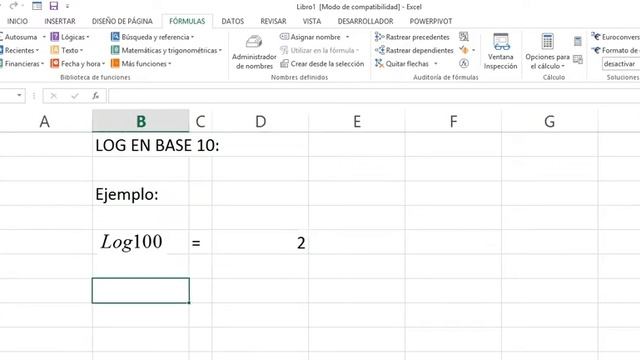
Task: Open the Lógicas functions menu
Action: click(70, 37)
